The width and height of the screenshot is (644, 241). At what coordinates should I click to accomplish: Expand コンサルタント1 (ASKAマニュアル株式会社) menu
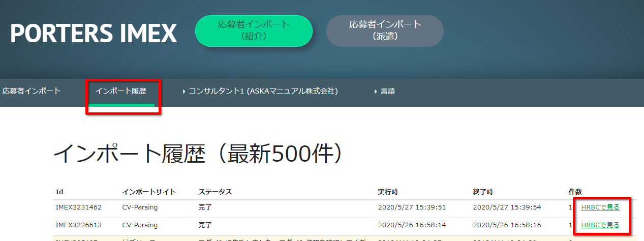pos(260,92)
